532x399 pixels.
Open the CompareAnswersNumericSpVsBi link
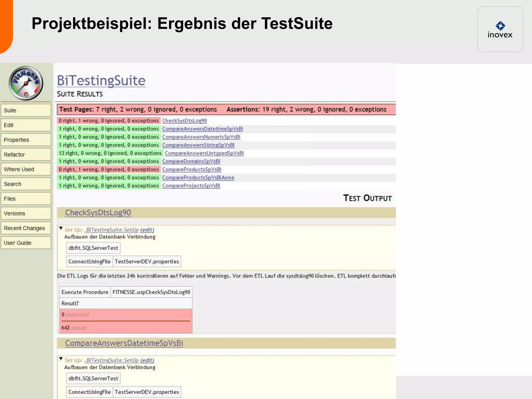pos(201,137)
